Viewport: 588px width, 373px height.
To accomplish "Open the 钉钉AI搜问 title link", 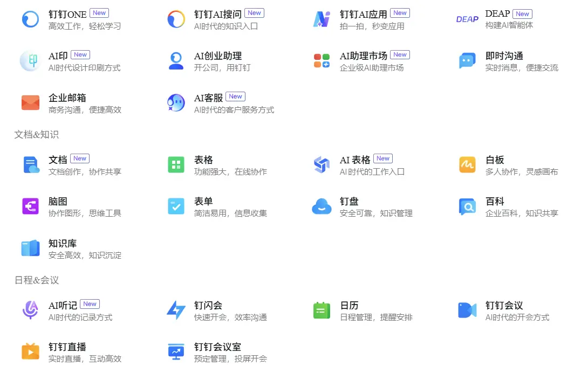I will tap(218, 14).
